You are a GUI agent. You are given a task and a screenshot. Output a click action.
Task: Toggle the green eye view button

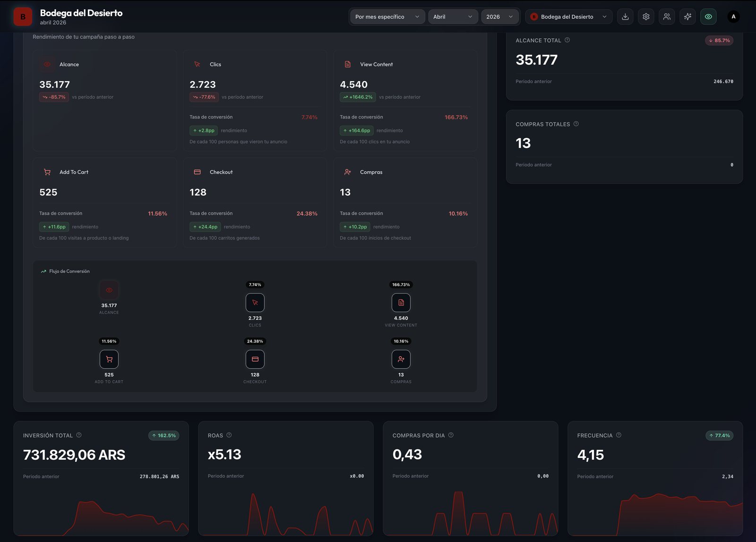click(x=708, y=17)
